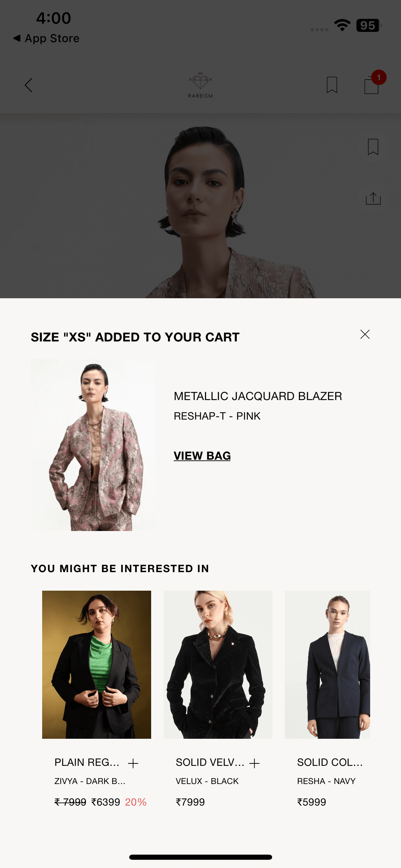Tap the Rareism logo
Image resolution: width=401 pixels, height=868 pixels.
(200, 85)
